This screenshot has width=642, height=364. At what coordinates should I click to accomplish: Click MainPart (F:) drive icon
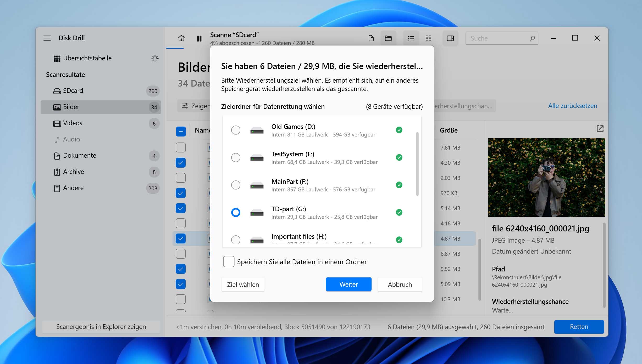[257, 185]
